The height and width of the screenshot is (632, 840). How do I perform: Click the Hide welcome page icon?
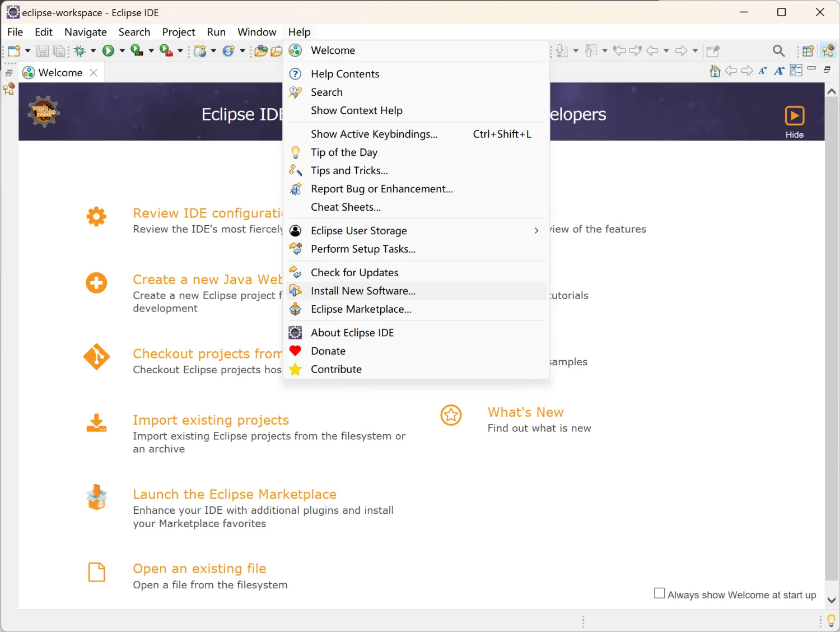794,116
